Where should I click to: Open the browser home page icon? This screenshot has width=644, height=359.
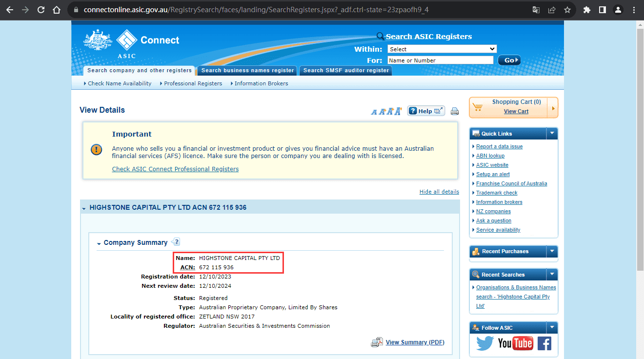(x=57, y=10)
